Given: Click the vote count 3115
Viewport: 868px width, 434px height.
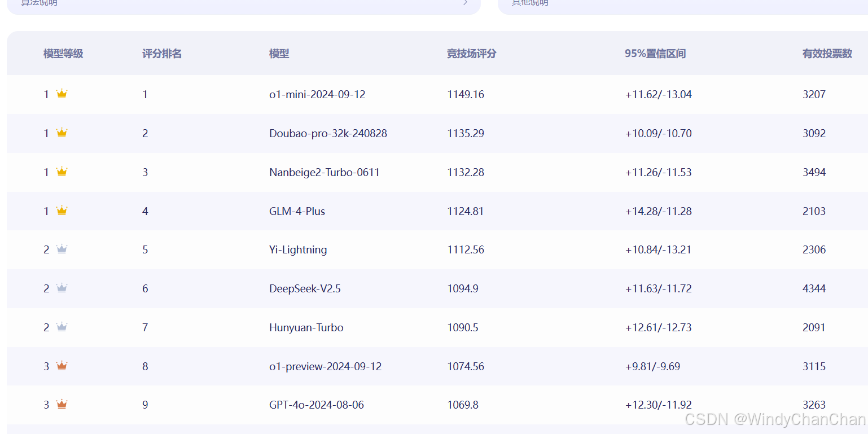Looking at the screenshot, I should click(x=814, y=366).
